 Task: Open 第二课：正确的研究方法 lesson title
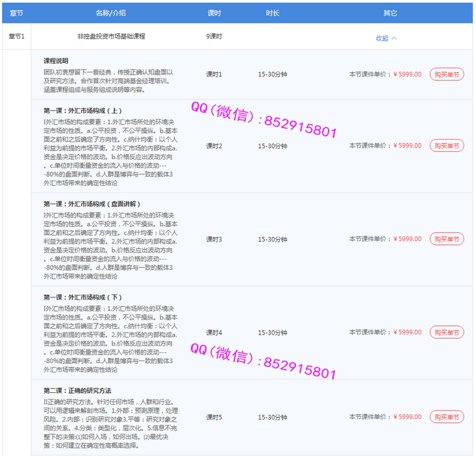pos(77,390)
